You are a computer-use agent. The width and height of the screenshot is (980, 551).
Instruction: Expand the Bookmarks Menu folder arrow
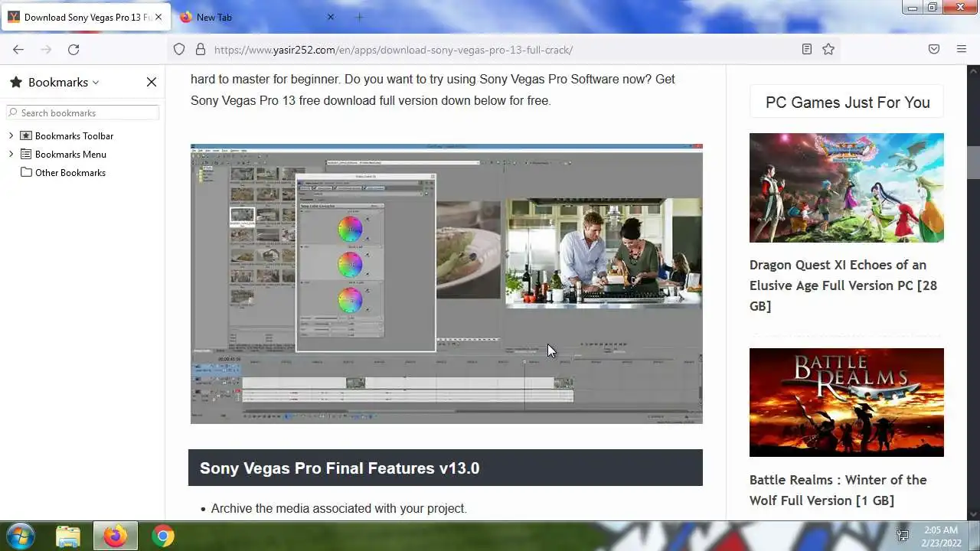(x=11, y=154)
